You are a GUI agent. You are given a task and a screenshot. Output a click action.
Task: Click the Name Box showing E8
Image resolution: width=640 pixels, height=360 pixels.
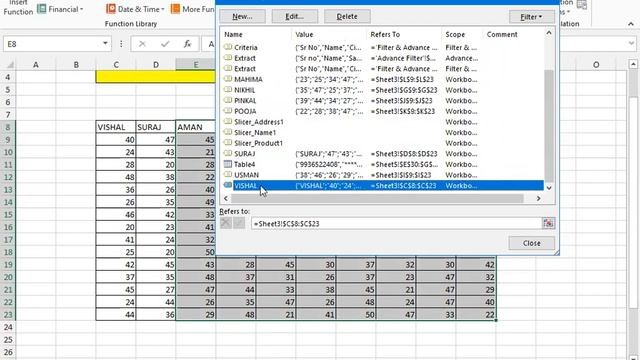tap(52, 44)
